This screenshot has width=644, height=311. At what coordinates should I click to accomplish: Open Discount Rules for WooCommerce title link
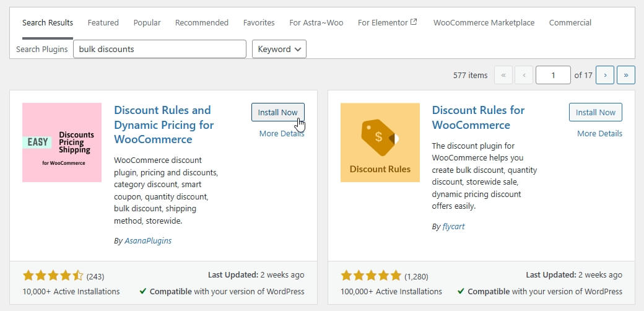(x=478, y=118)
